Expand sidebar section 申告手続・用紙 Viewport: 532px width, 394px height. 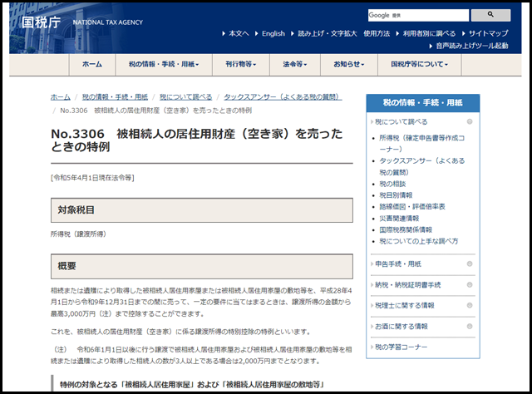pos(398,263)
